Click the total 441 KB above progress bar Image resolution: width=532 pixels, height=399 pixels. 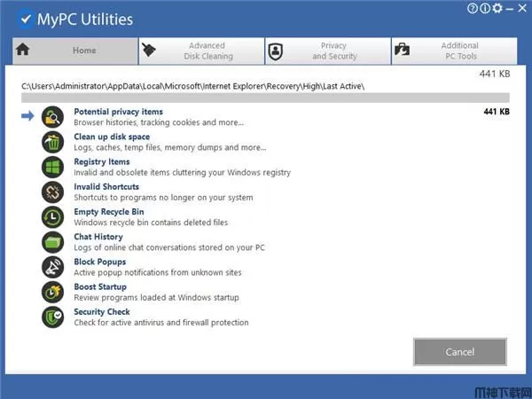click(495, 74)
